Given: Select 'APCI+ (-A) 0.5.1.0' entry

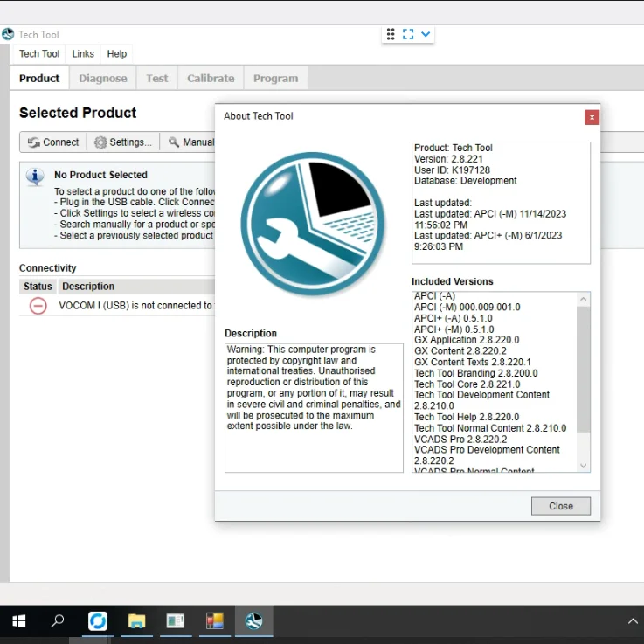Looking at the screenshot, I should point(453,318).
